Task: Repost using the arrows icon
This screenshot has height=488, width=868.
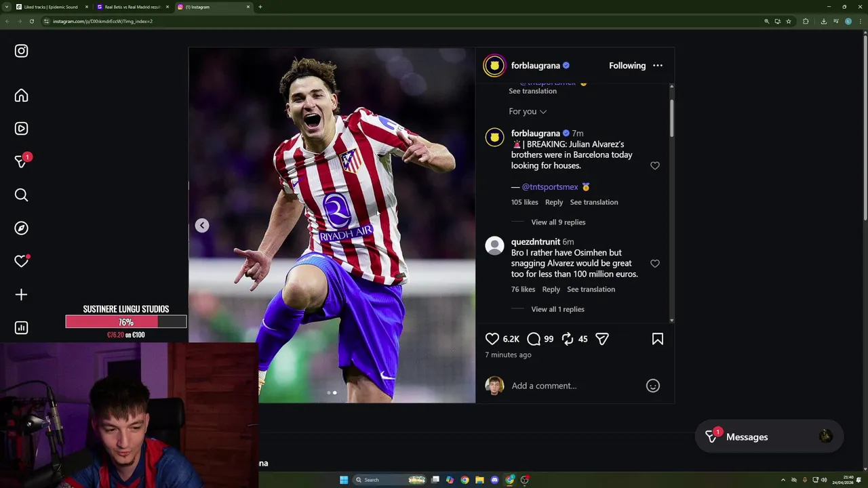Action: (x=568, y=339)
